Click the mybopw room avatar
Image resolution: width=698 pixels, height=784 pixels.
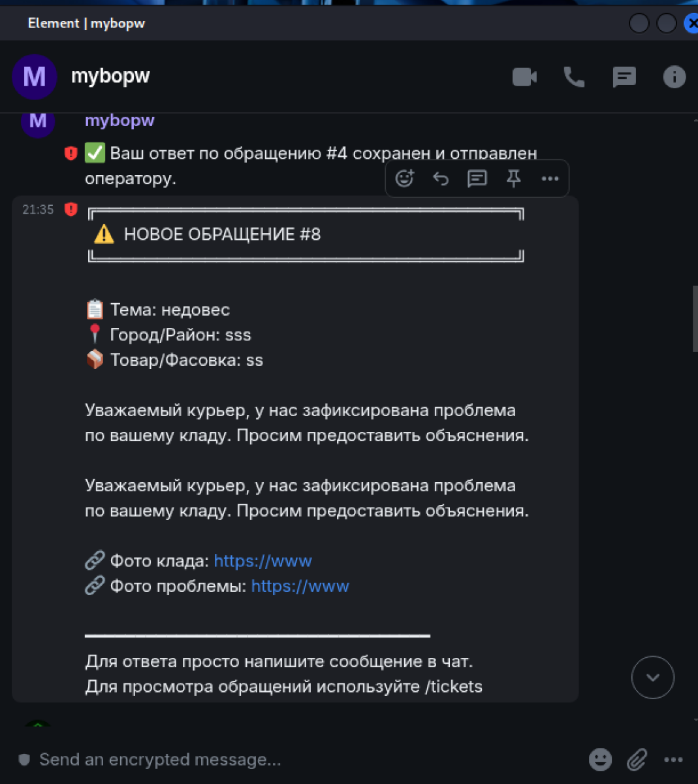click(x=34, y=77)
